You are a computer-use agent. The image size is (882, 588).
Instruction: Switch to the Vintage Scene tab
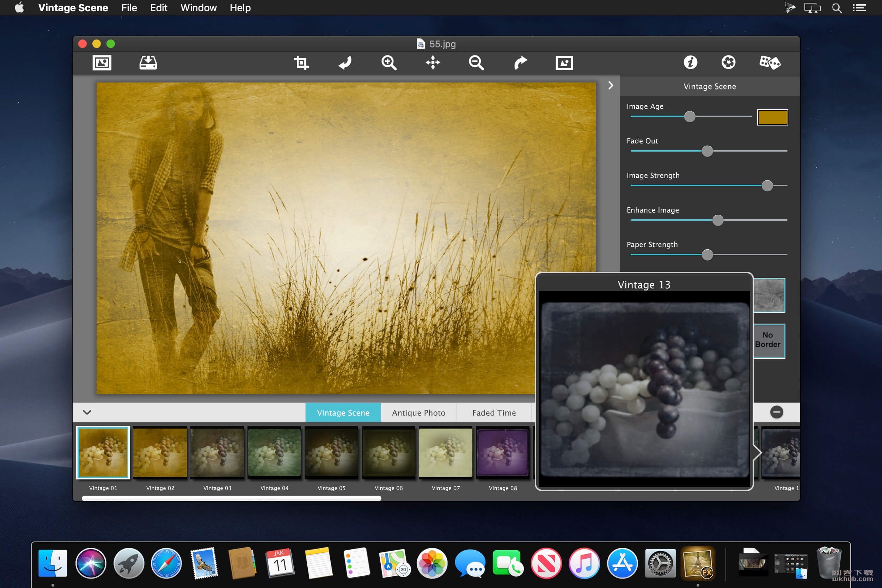coord(343,412)
